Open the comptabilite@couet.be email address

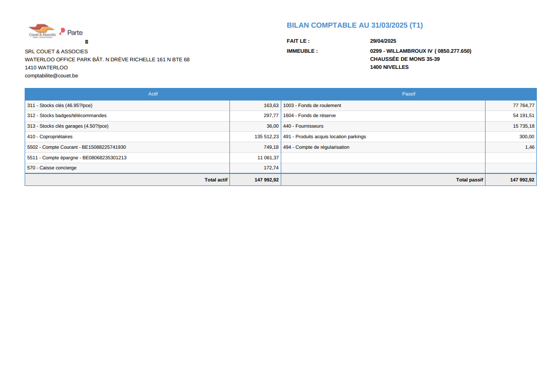point(51,76)
